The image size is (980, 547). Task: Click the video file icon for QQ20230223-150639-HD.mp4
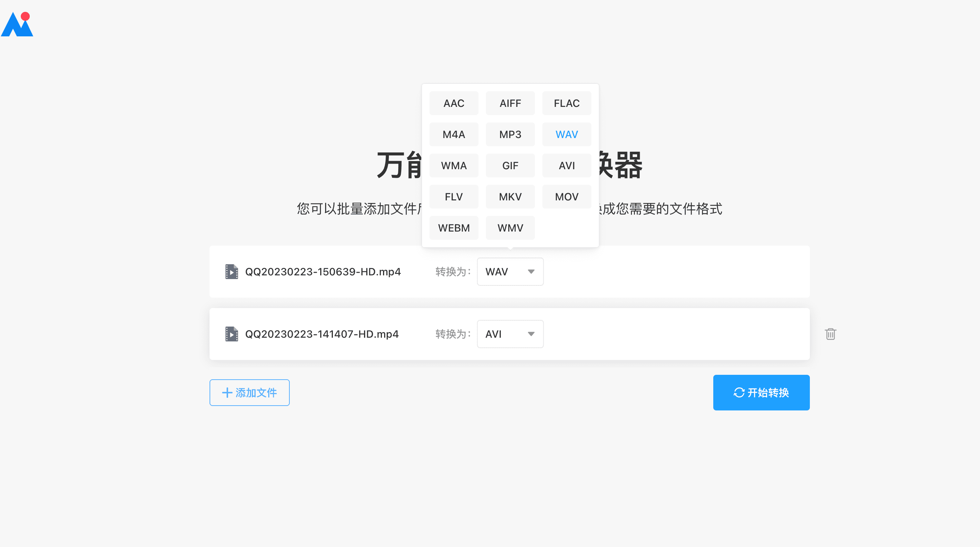pyautogui.click(x=231, y=272)
